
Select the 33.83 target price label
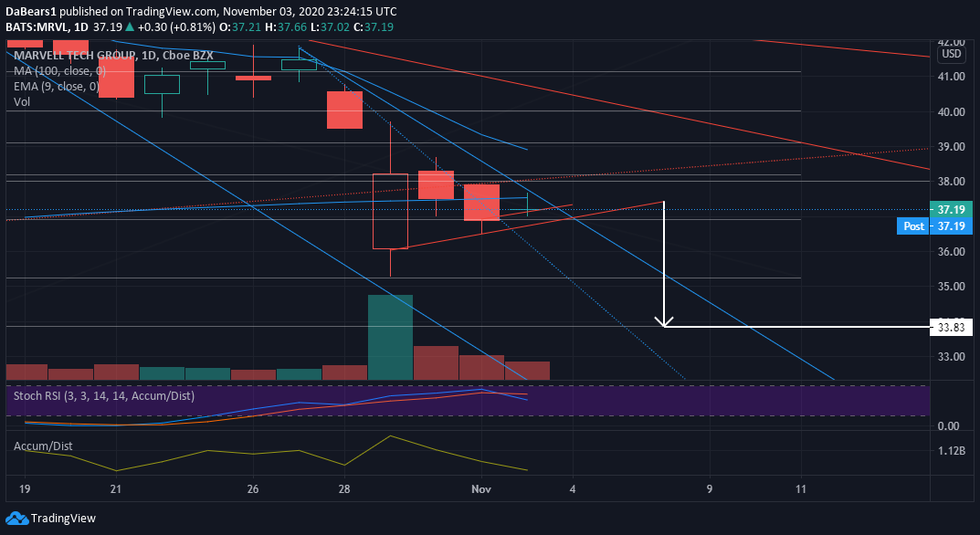[951, 327]
